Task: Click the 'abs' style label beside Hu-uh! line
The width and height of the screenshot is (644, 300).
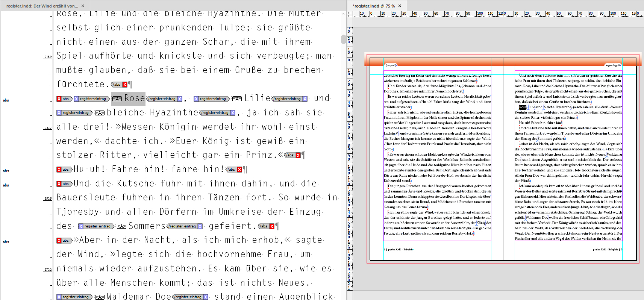Action: click(6, 171)
